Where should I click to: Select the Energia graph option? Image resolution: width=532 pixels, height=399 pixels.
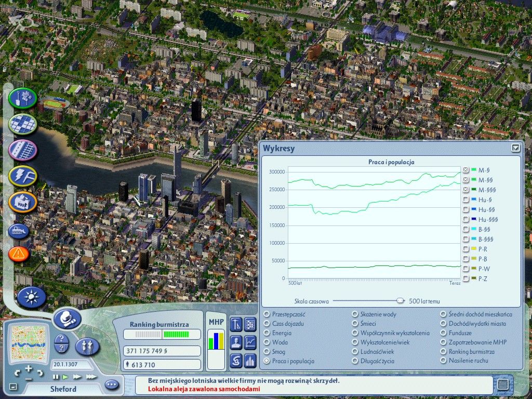[267, 333]
